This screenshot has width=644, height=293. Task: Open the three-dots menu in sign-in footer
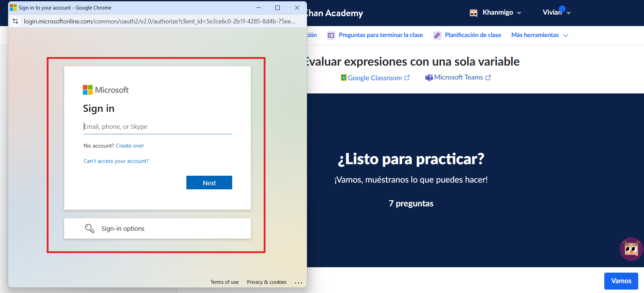[x=298, y=282]
